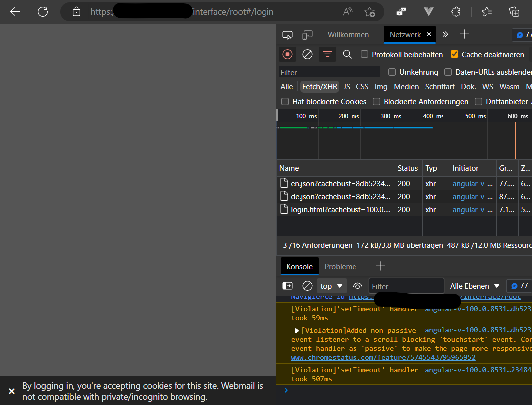Viewport: 532px width, 405px height.
Task: Open the top context dropdown
Action: point(332,286)
